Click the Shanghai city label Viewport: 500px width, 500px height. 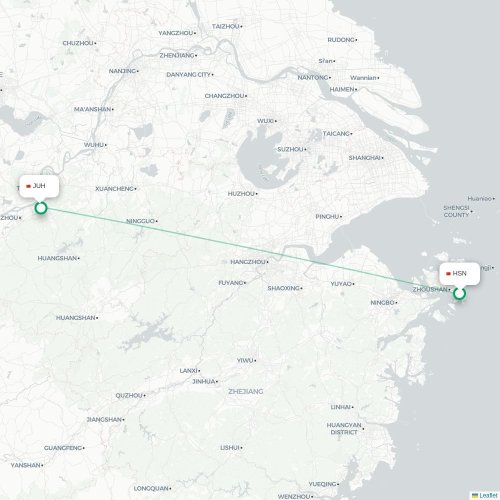(364, 158)
